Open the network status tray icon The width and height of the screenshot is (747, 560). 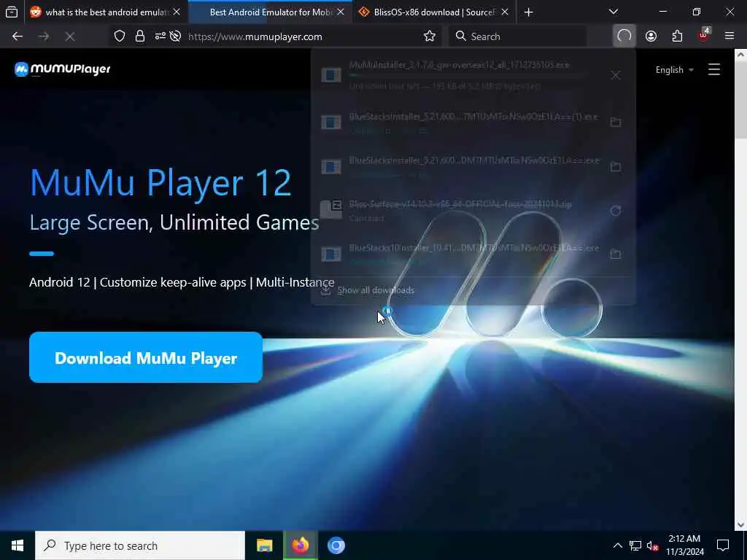coord(635,545)
